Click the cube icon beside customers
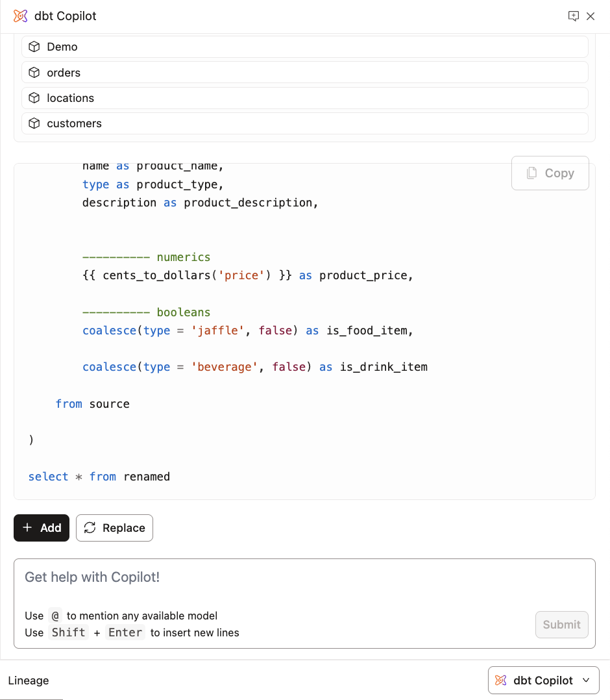This screenshot has height=700, width=610. [x=34, y=123]
